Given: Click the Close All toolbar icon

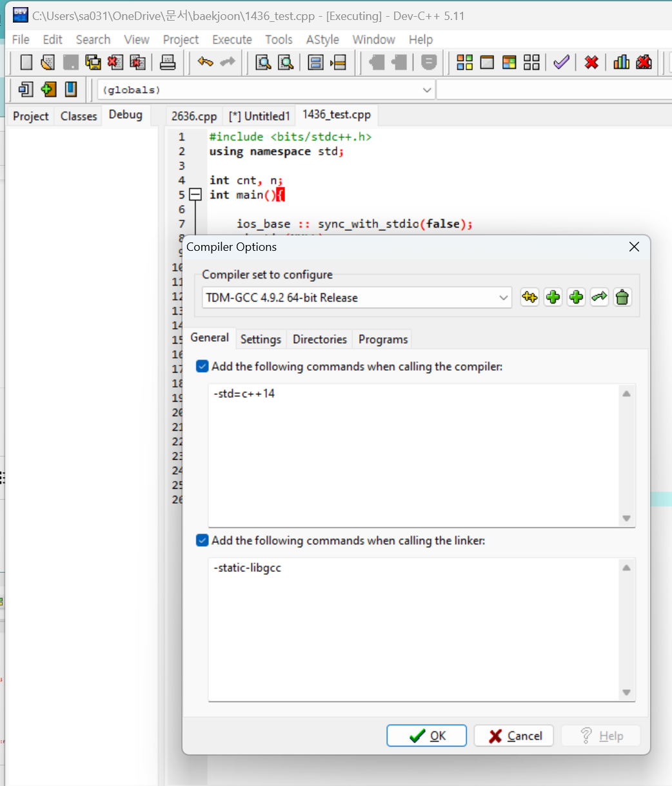Looking at the screenshot, I should coord(137,63).
